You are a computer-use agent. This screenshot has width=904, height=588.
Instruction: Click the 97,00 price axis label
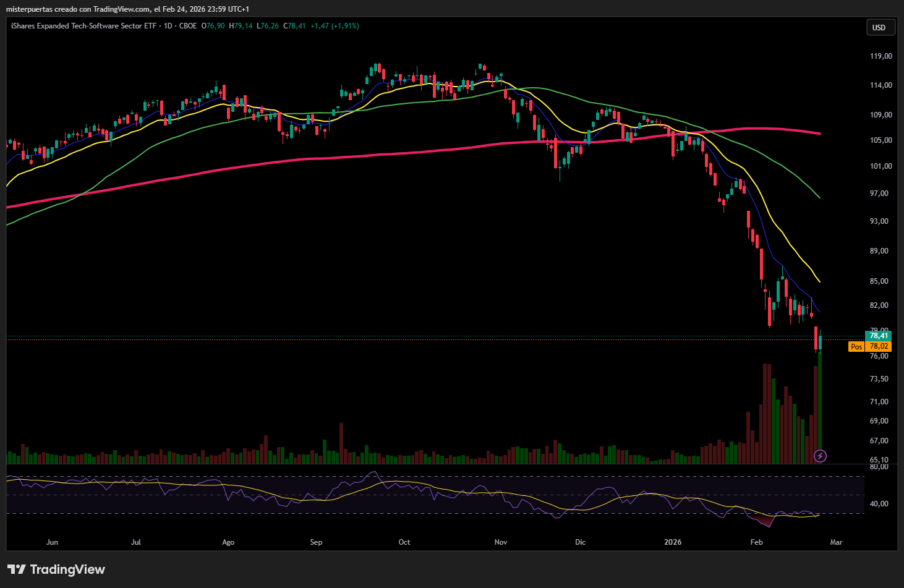(x=879, y=194)
